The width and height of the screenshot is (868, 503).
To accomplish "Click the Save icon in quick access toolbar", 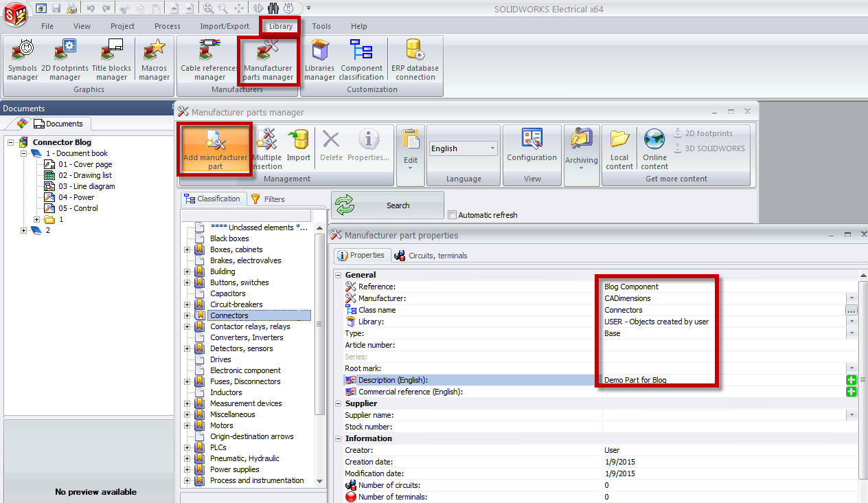I will pos(56,8).
